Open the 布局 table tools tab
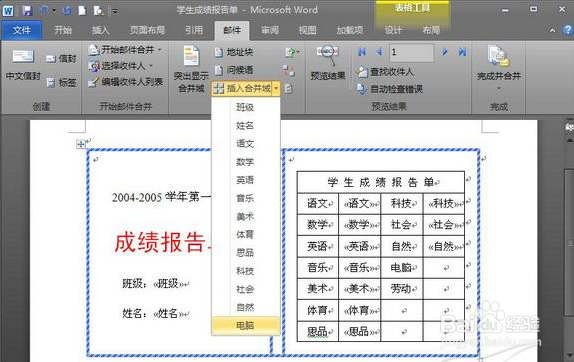The height and width of the screenshot is (362, 574). 431,30
